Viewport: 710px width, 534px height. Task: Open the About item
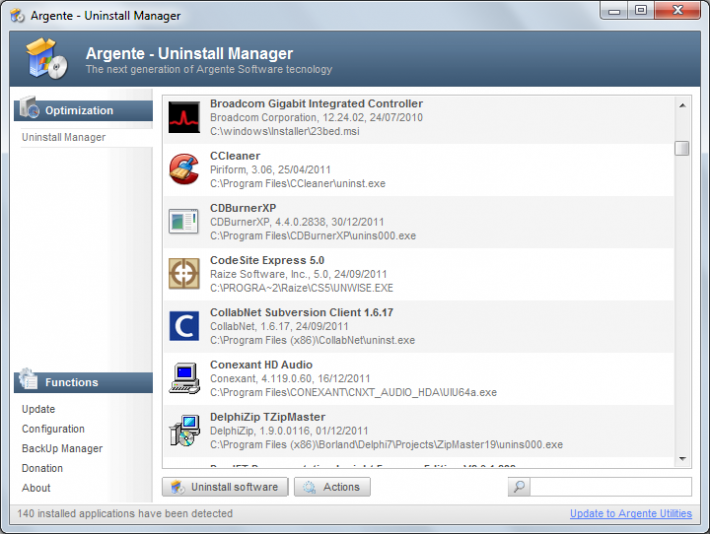(36, 488)
